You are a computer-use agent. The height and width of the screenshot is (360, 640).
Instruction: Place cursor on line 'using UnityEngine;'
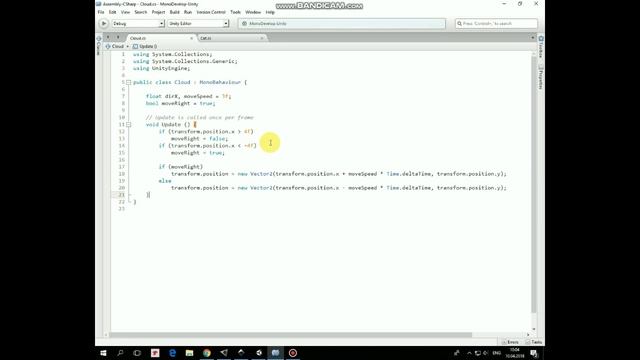[x=161, y=68]
